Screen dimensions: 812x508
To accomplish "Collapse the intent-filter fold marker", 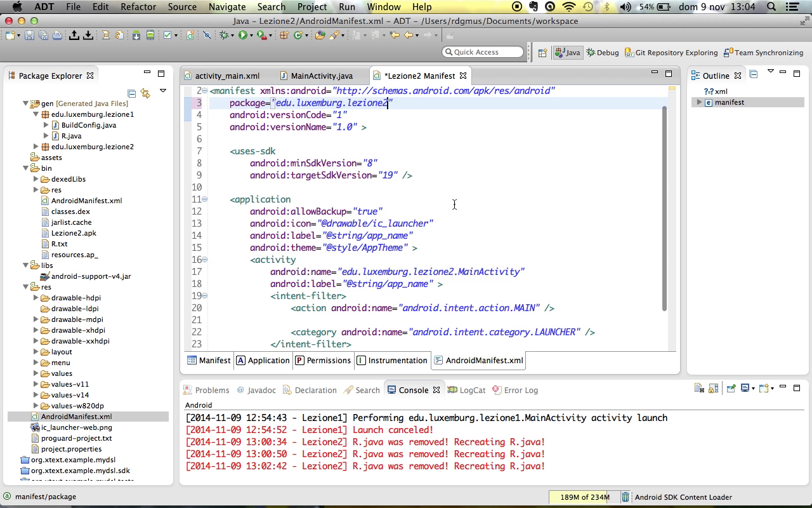I will point(205,296).
